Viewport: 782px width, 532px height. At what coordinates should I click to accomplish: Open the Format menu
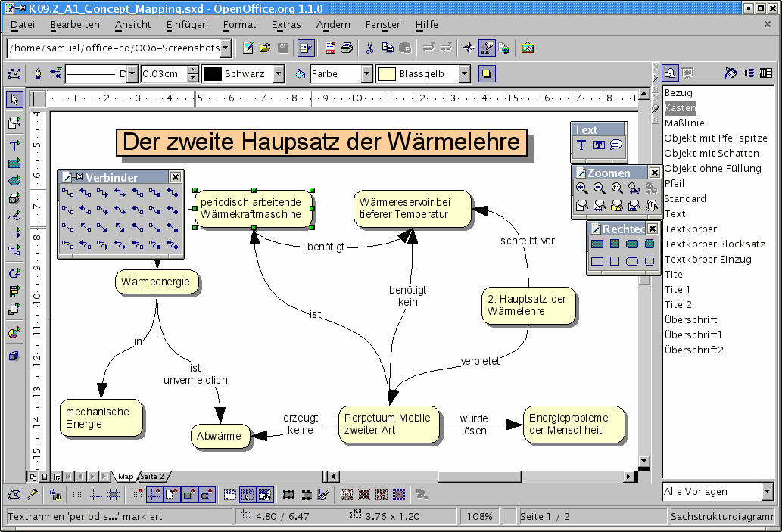tap(239, 24)
